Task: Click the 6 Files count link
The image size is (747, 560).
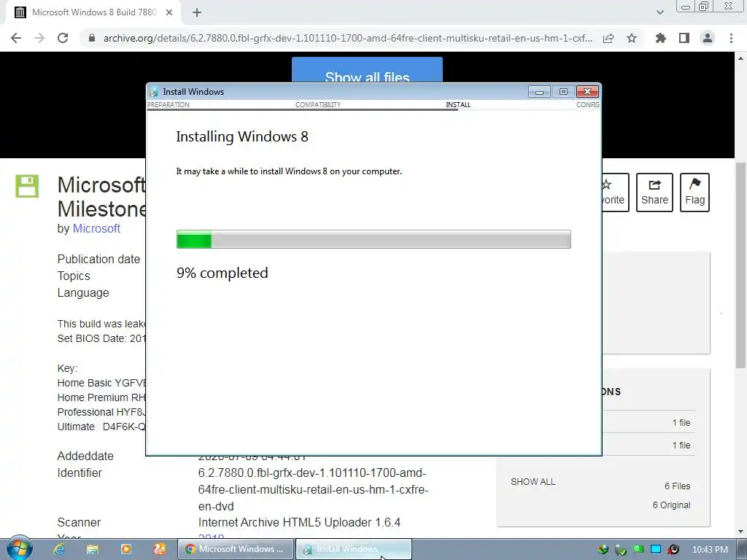Action: pos(678,486)
